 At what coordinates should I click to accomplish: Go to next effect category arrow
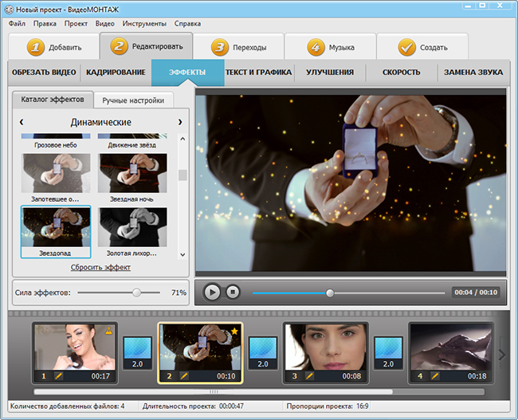tap(180, 122)
